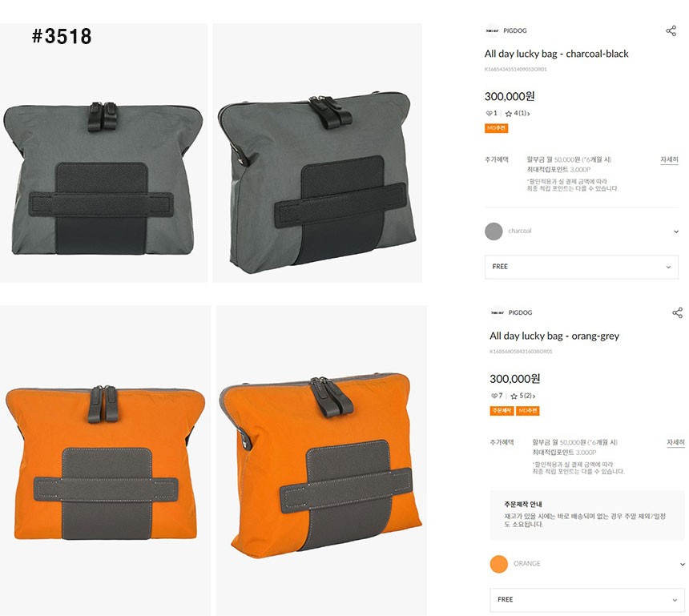Open star rating 5(2) reviews
This screenshot has height=616, width=689.
coord(523,396)
